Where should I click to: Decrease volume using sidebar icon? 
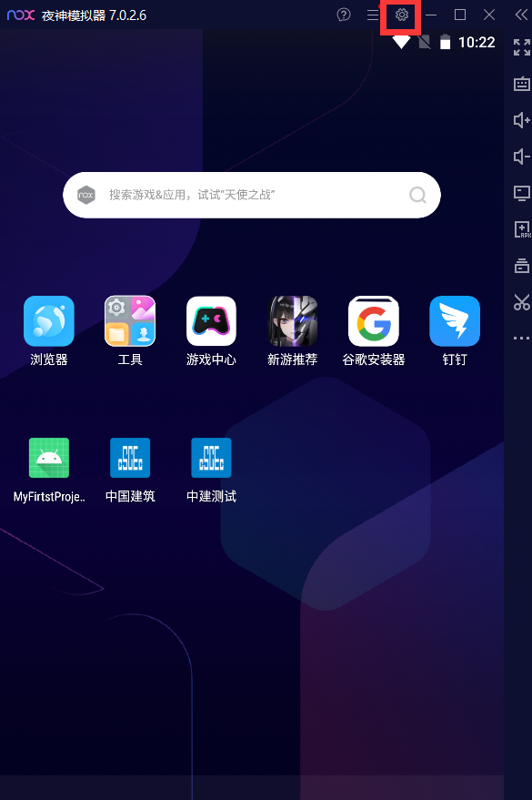pyautogui.click(x=522, y=157)
